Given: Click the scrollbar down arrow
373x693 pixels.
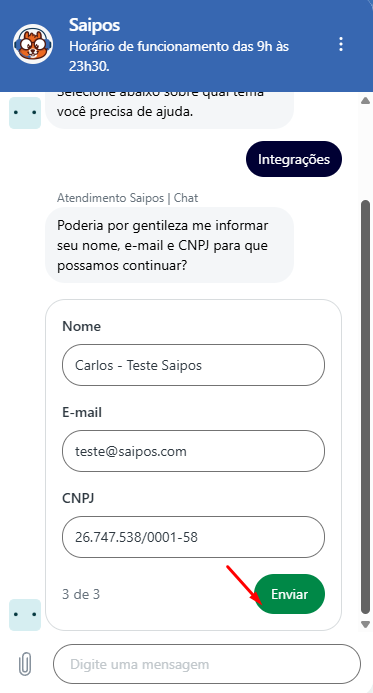Looking at the screenshot, I should pos(365,624).
